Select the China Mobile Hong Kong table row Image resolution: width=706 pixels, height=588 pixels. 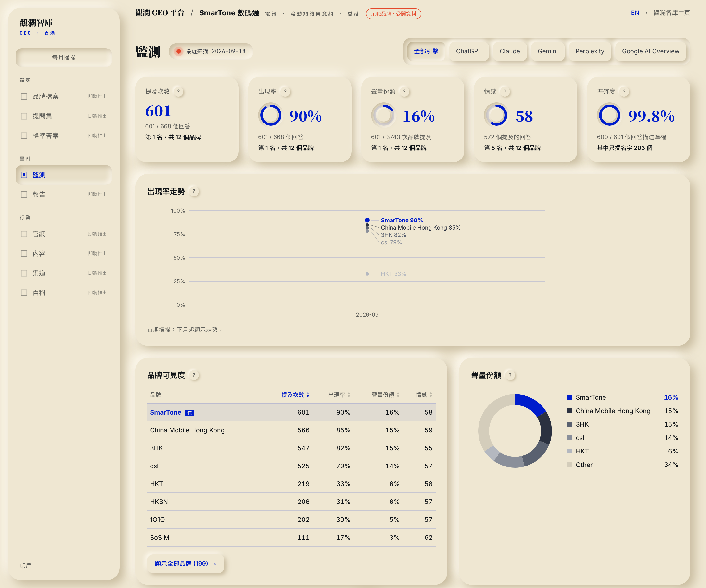tap(291, 430)
